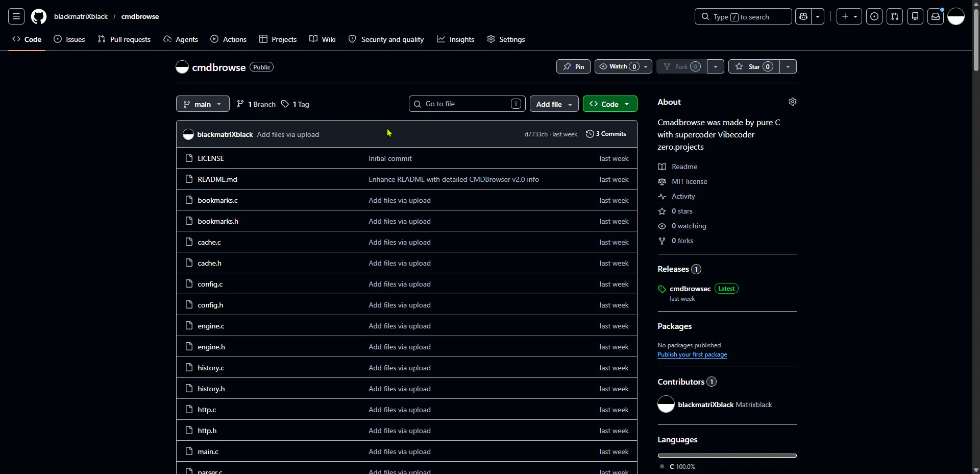Go to GitHub homepage via Octocat logo
The height and width of the screenshot is (474, 980).
point(39,16)
